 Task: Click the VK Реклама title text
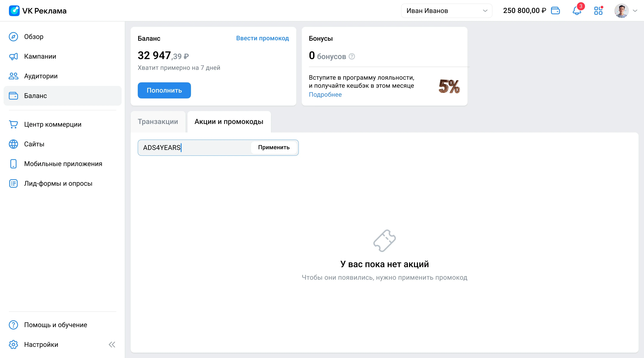click(45, 11)
